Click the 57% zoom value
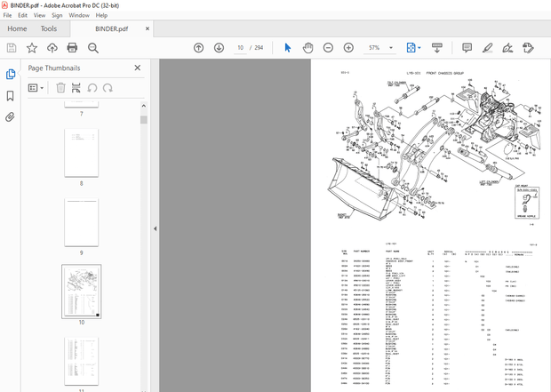 point(374,48)
